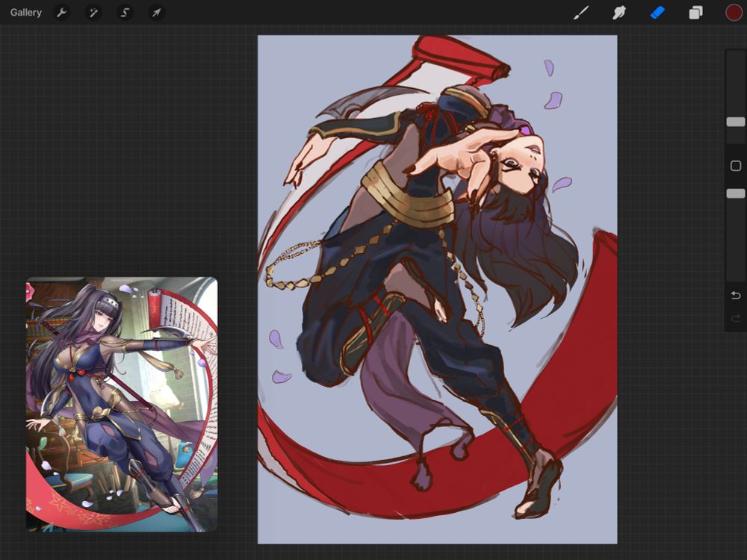This screenshot has width=747, height=560.
Task: Tap the square modify button in sidebar
Action: coord(736,166)
